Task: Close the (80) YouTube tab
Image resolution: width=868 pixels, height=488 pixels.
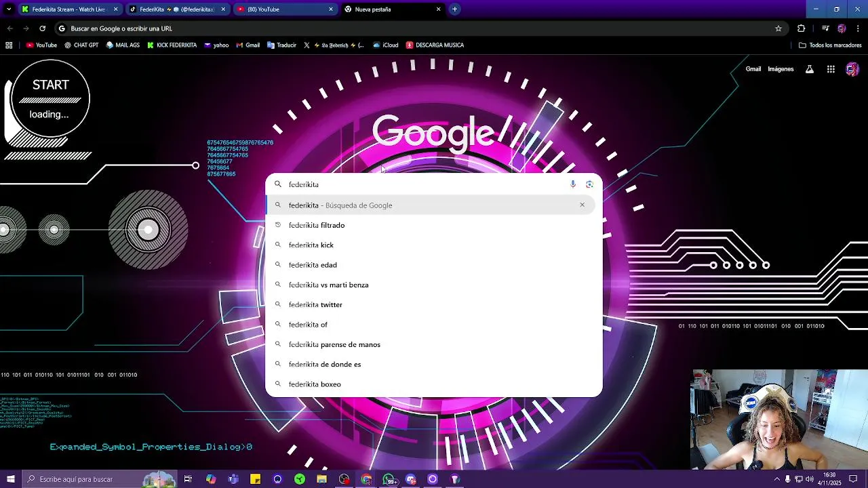Action: click(331, 9)
